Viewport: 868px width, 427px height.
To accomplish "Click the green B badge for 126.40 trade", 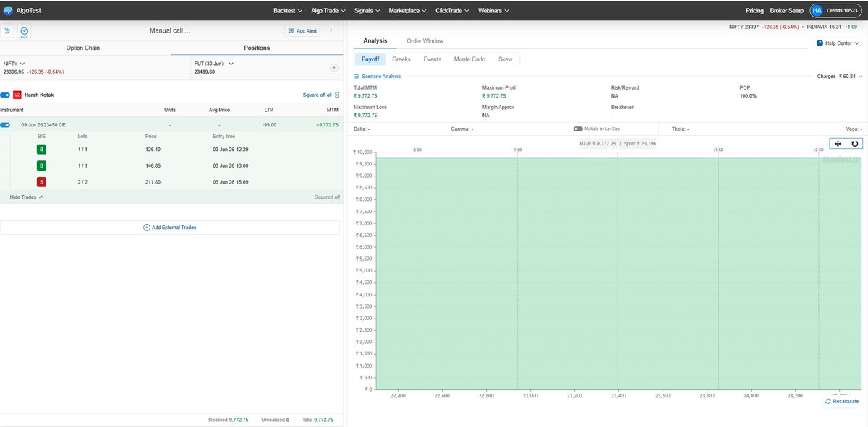I will pyautogui.click(x=42, y=150).
